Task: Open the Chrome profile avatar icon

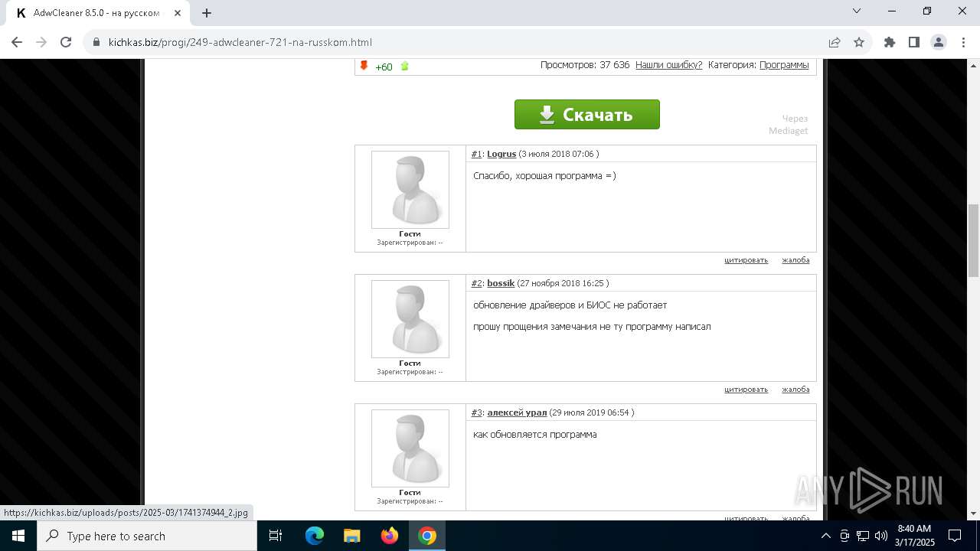Action: [x=939, y=42]
